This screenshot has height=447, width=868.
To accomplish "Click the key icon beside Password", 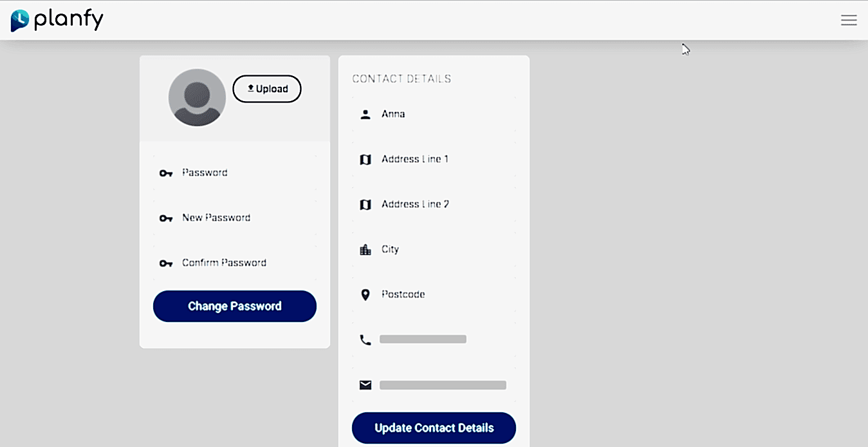I will pyautogui.click(x=166, y=173).
